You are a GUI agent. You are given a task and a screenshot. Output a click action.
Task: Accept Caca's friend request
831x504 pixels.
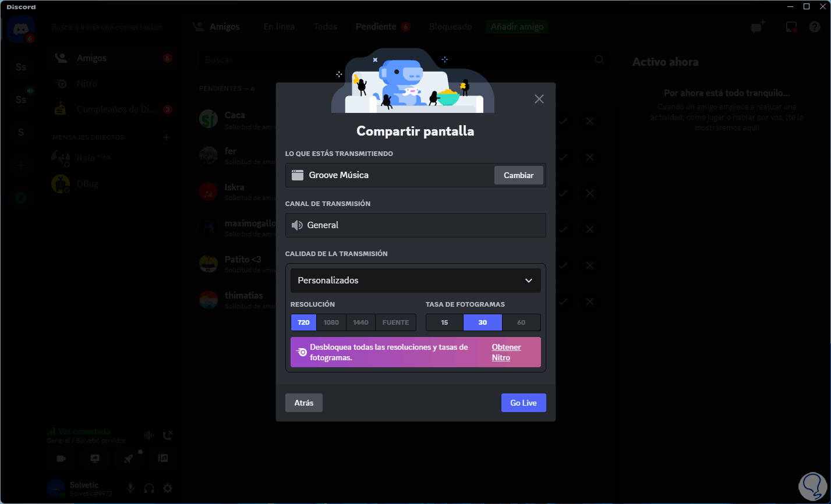click(563, 121)
